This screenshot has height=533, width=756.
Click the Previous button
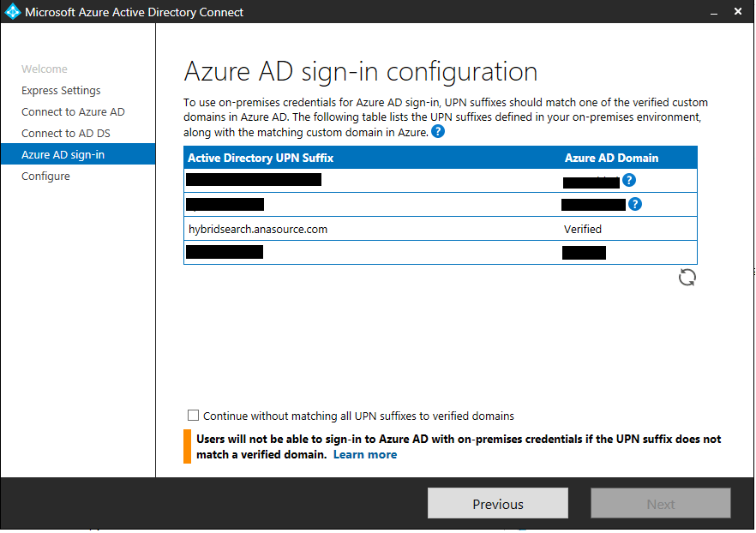(497, 504)
